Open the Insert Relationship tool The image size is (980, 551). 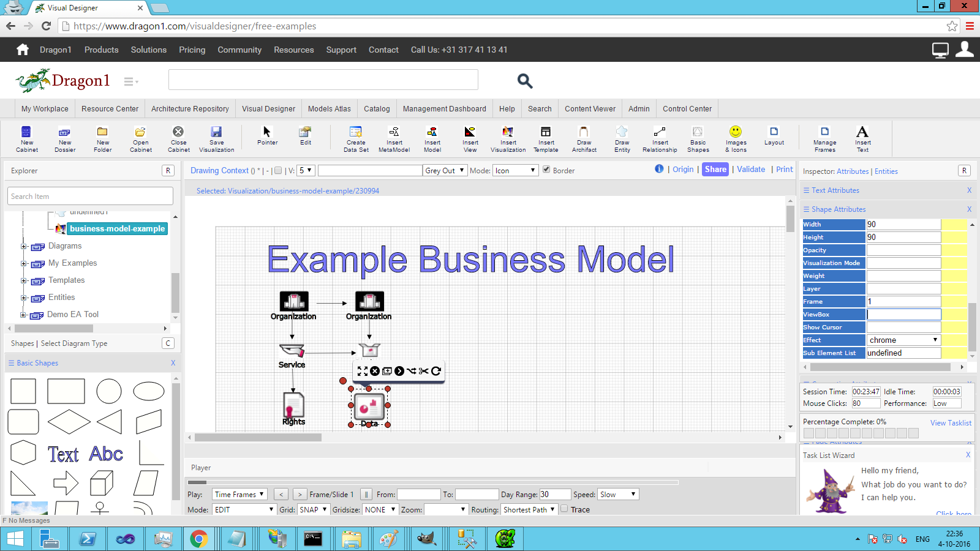pyautogui.click(x=660, y=132)
